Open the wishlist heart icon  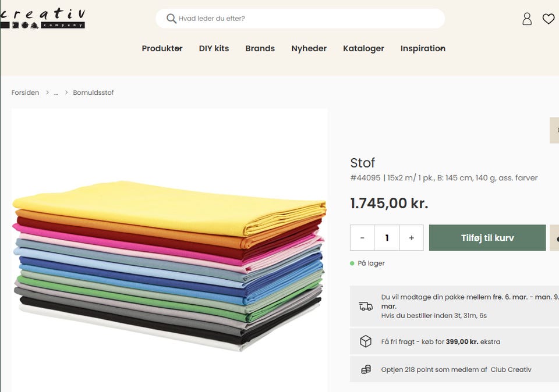[549, 19]
